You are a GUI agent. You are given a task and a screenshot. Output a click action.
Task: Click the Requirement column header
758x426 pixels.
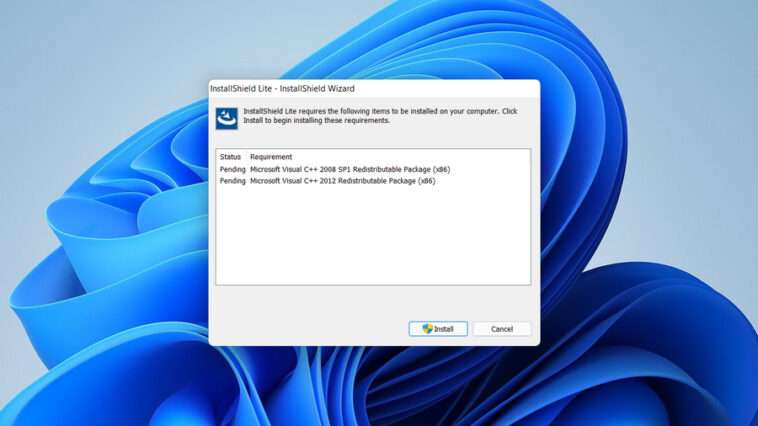271,157
